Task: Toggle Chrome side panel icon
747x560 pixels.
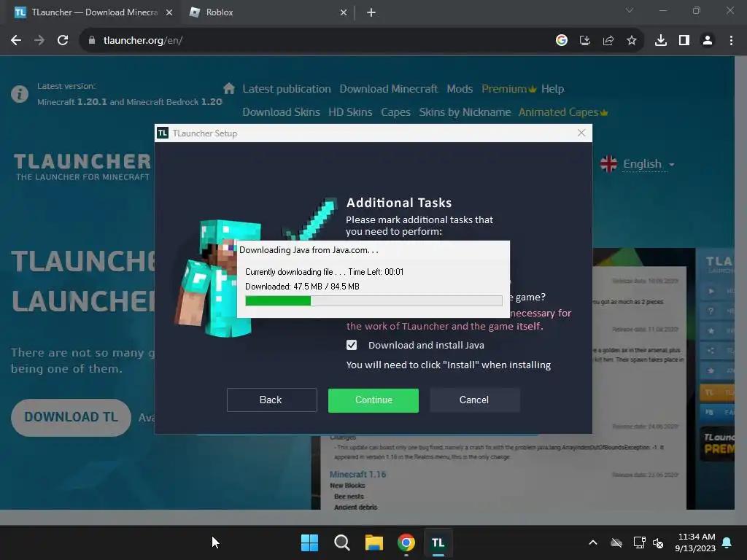Action: coord(684,41)
